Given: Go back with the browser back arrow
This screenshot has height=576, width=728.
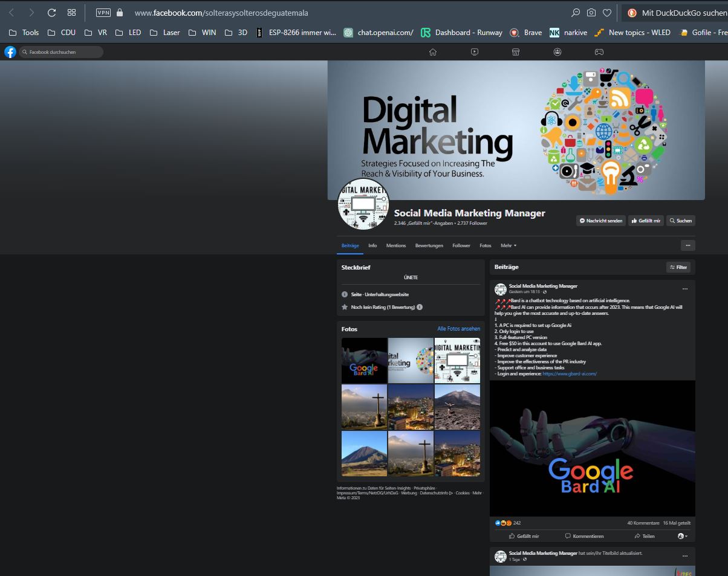Looking at the screenshot, I should (11, 13).
